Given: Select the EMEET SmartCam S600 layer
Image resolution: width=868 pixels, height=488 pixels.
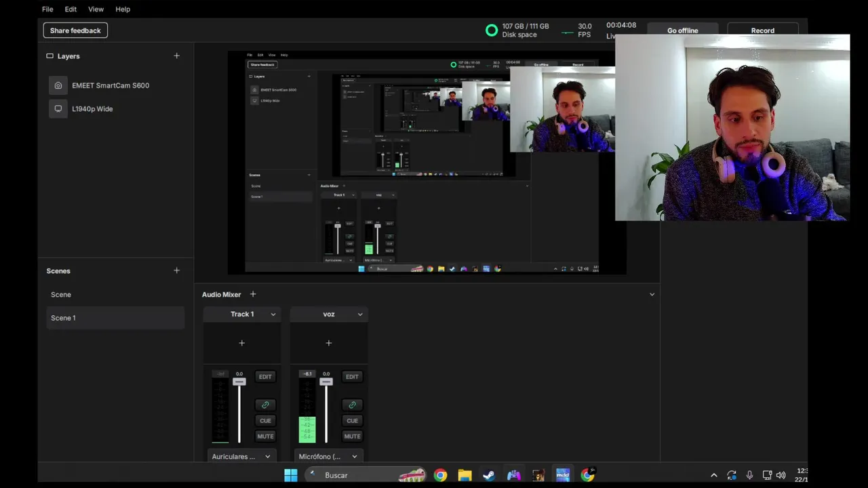Looking at the screenshot, I should 115,85.
